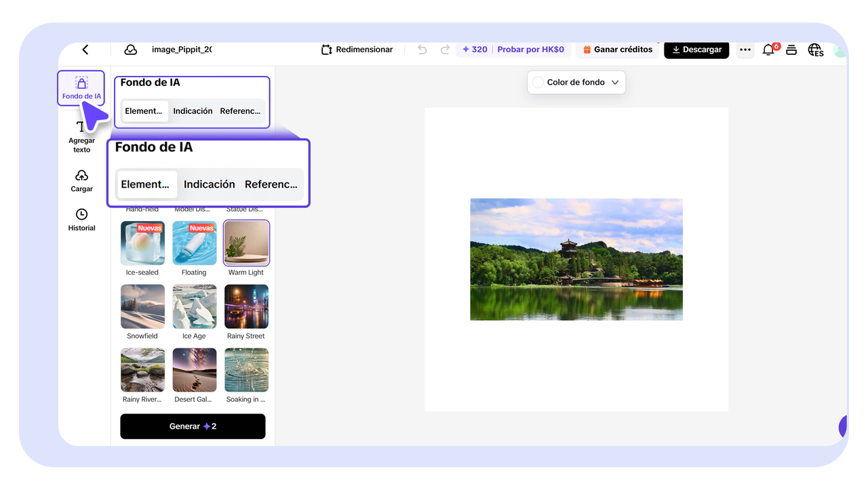The width and height of the screenshot is (868, 488).
Task: Undo the last action
Action: [422, 49]
